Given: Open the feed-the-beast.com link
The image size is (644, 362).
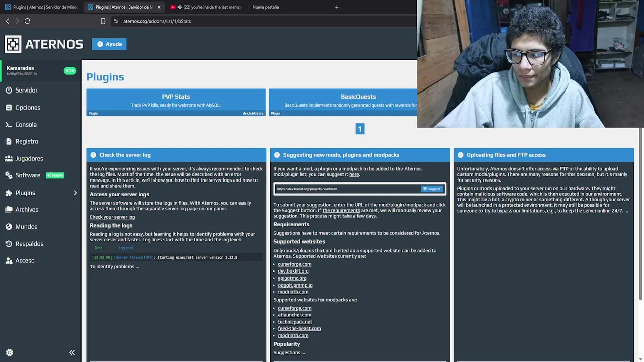Looking at the screenshot, I should tap(299, 329).
